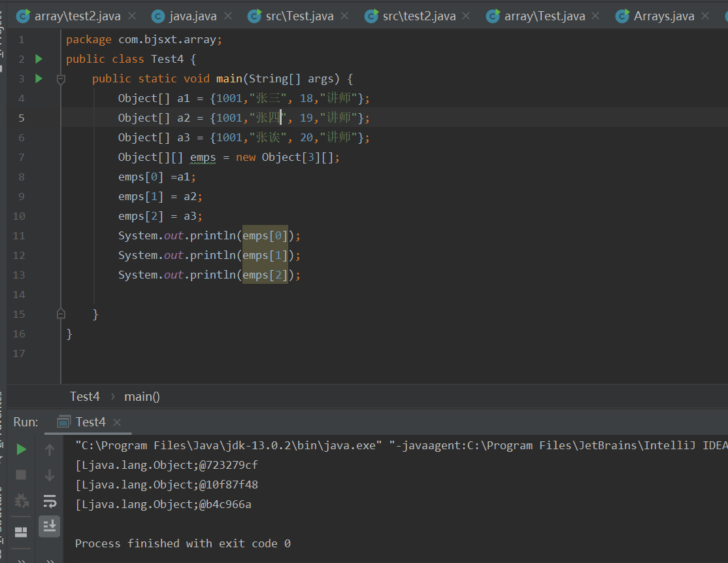Click the up arrow in Run toolbar
This screenshot has height=563, width=728.
click(50, 449)
